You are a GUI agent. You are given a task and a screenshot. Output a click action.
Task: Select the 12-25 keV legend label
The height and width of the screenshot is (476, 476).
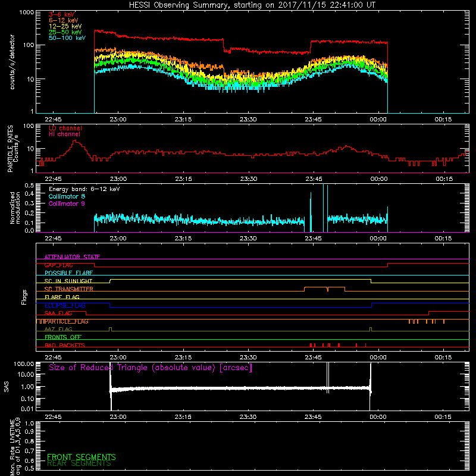65,26
